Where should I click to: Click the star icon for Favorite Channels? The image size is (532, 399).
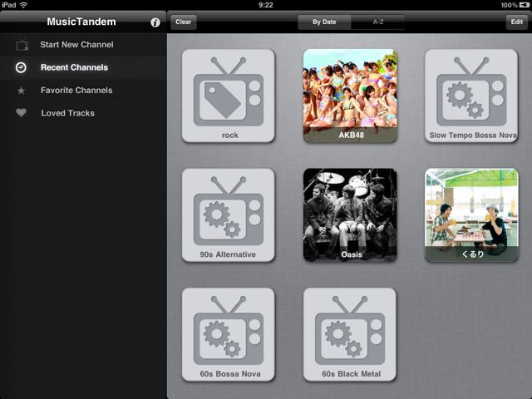[x=21, y=91]
